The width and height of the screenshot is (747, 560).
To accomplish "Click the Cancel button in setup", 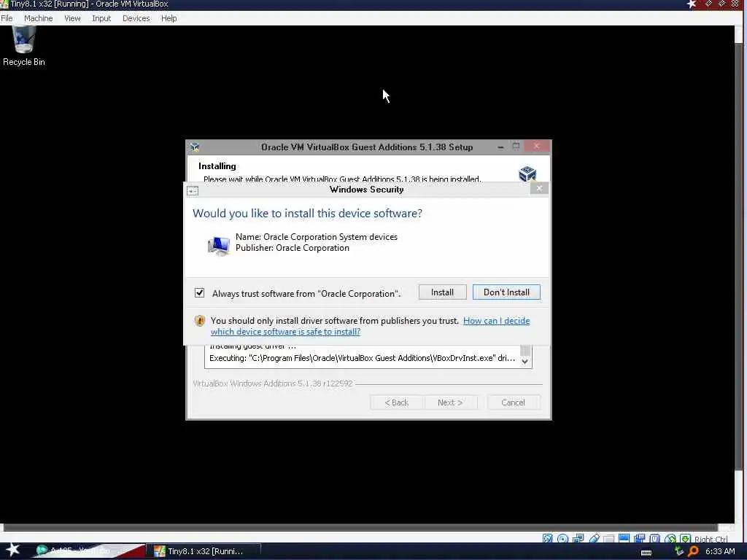I will click(513, 402).
